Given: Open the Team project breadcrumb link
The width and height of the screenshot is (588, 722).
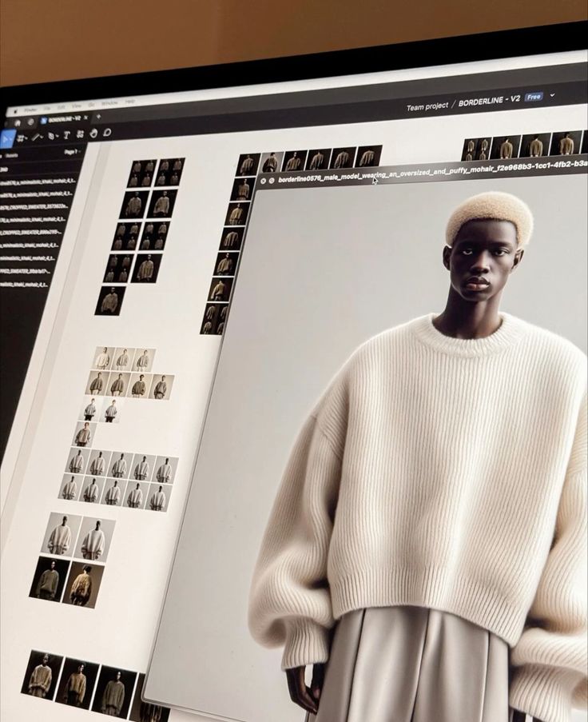Looking at the screenshot, I should 427,106.
